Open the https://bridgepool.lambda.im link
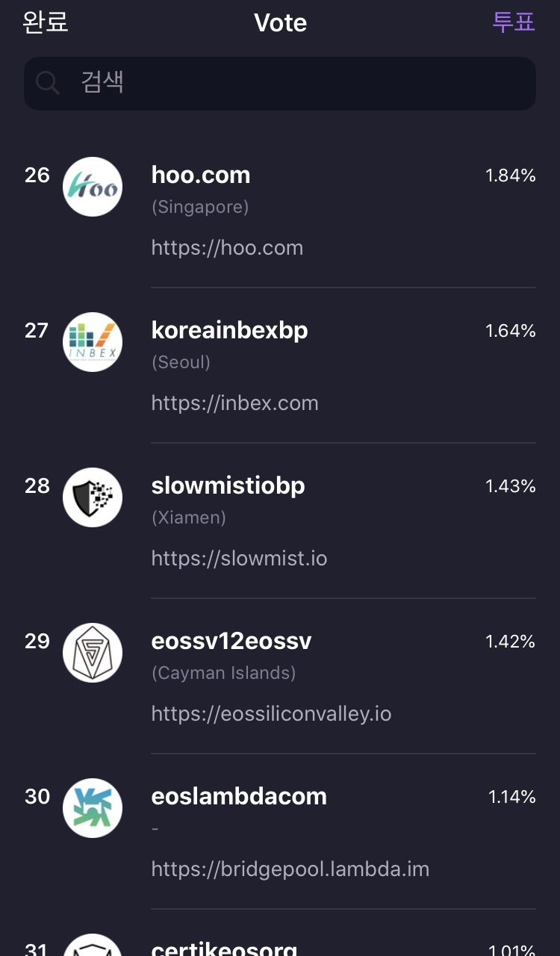This screenshot has width=560, height=956. point(290,869)
